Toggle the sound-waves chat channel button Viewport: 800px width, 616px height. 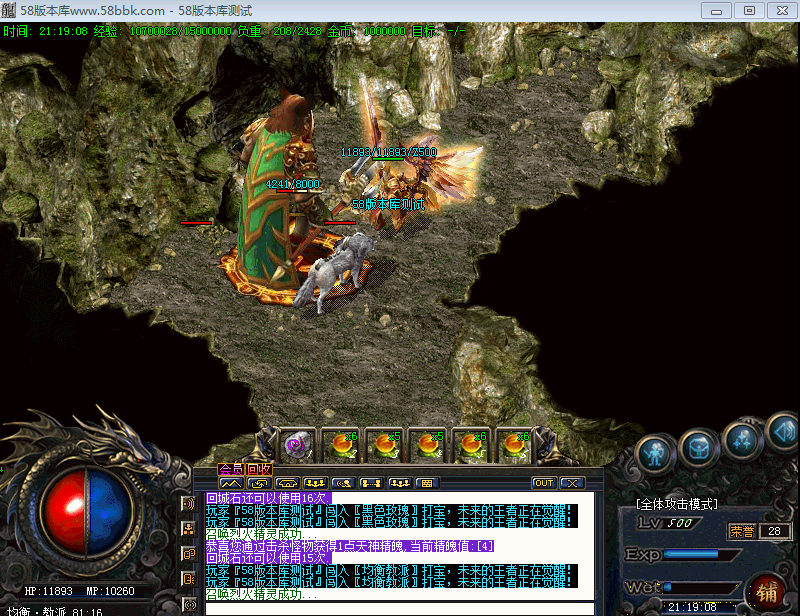click(x=188, y=504)
